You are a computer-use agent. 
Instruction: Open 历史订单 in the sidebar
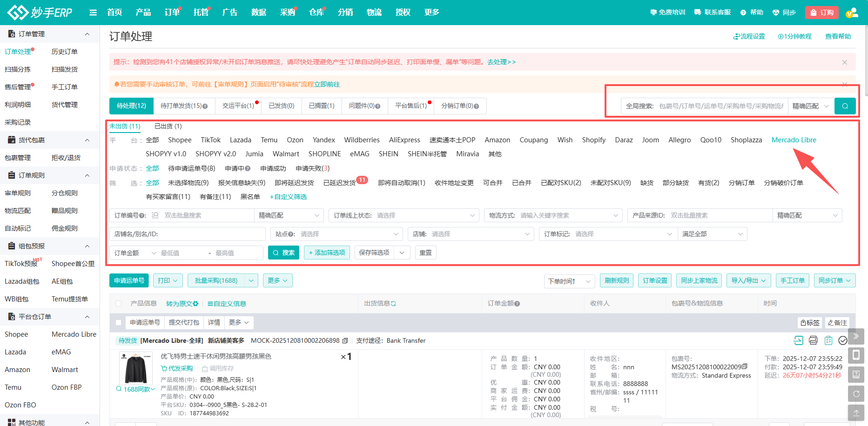[64, 52]
